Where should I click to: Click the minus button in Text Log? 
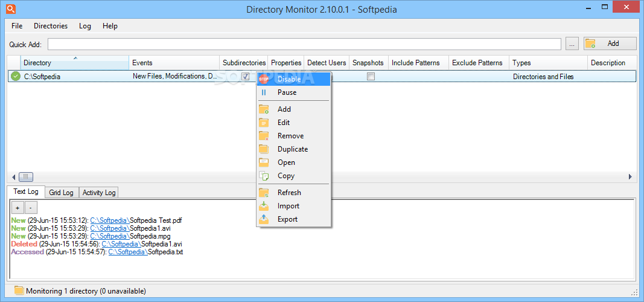(x=31, y=208)
